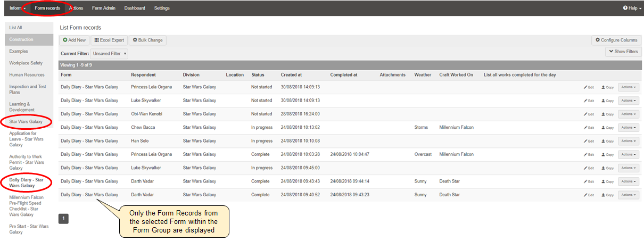This screenshot has width=644, height=241.
Task: Click the Add New plus button
Action: point(74,40)
